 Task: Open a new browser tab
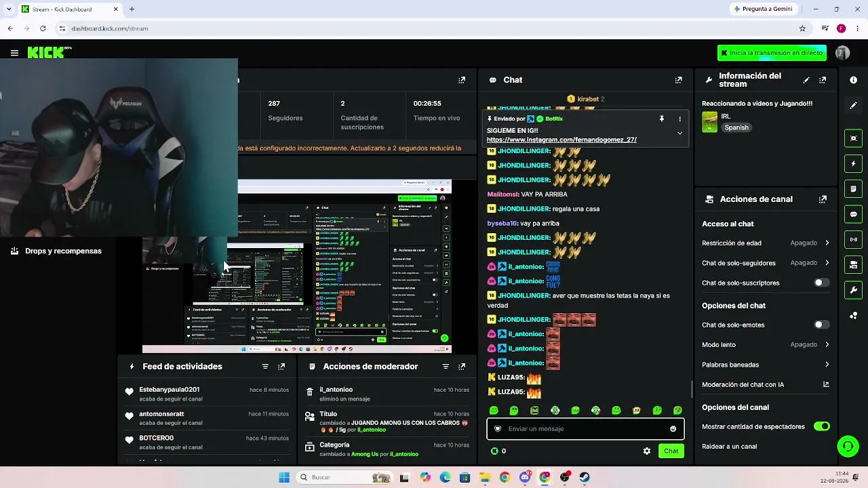pos(132,9)
